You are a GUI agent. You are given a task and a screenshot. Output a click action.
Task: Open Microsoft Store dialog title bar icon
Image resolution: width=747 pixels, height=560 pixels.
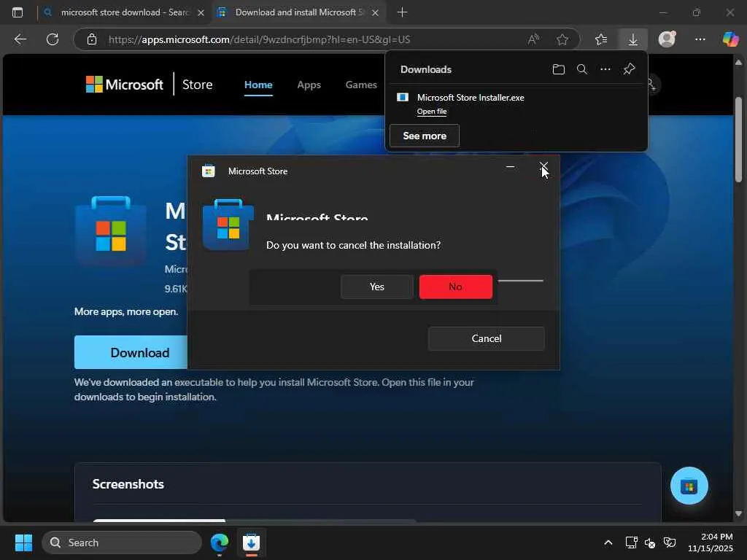coord(208,171)
